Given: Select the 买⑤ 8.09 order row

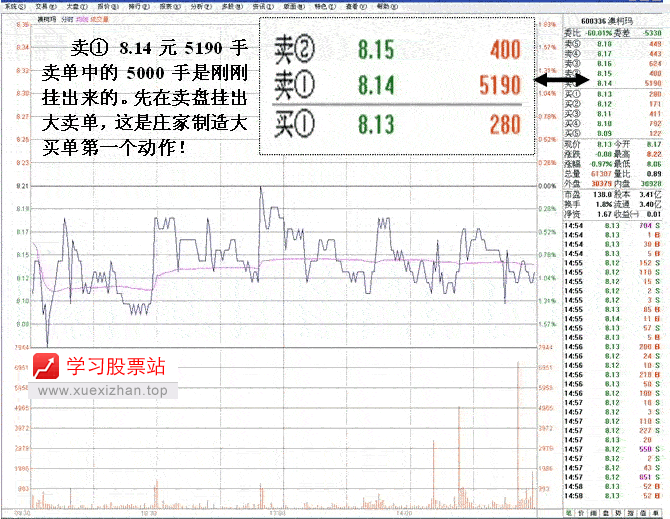Looking at the screenshot, I should tap(613, 133).
